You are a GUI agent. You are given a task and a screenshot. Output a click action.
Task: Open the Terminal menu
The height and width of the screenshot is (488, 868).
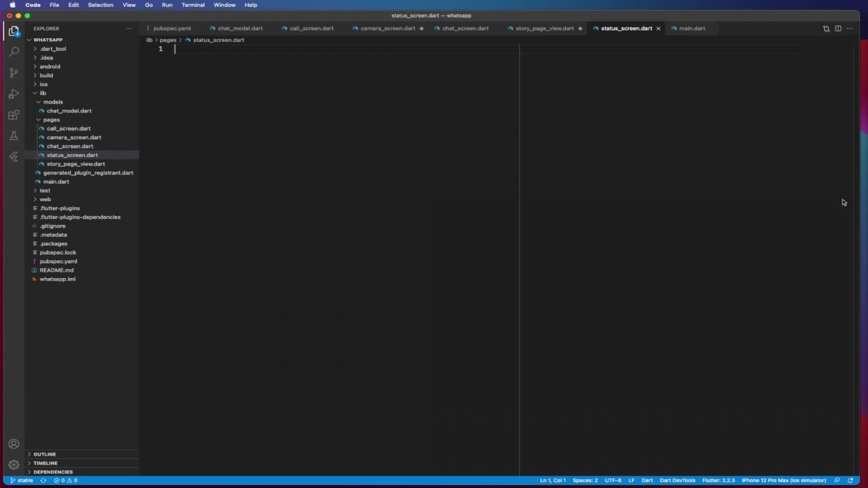[x=193, y=5]
